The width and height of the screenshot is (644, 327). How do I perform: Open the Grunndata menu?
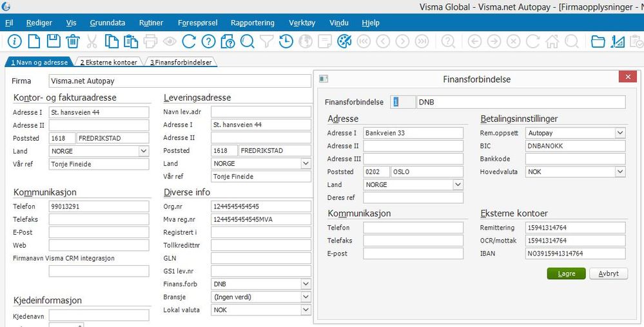click(107, 23)
